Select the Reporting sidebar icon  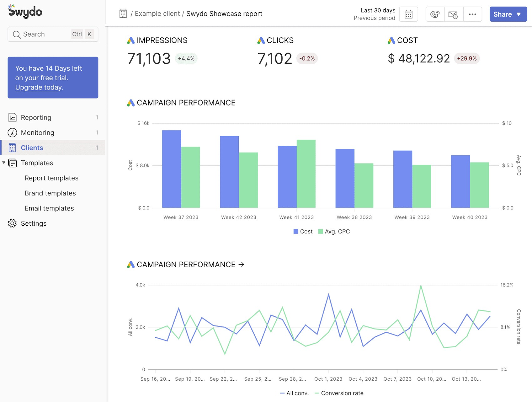click(x=12, y=117)
